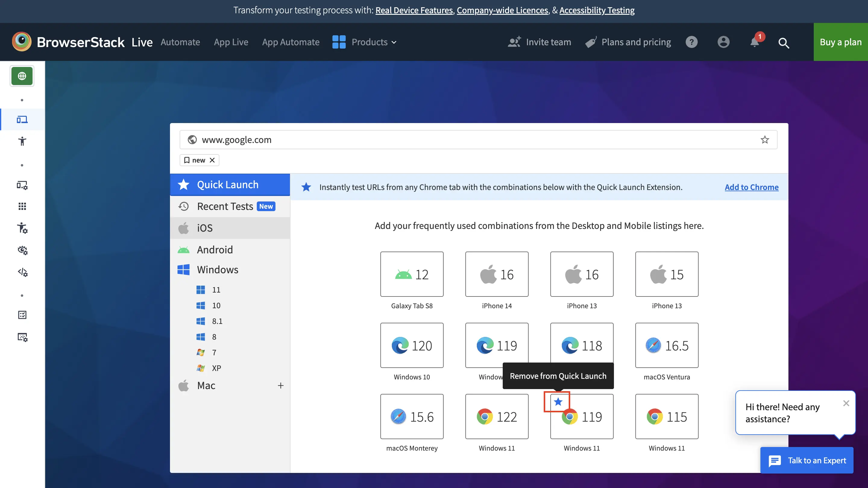Click the Buy a plan button
868x488 pixels.
(x=840, y=42)
